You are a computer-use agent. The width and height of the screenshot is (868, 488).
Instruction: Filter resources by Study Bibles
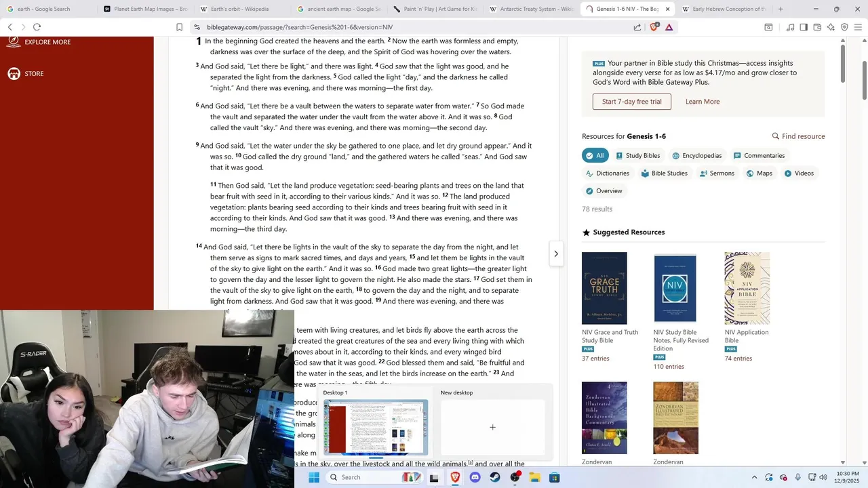coord(637,156)
